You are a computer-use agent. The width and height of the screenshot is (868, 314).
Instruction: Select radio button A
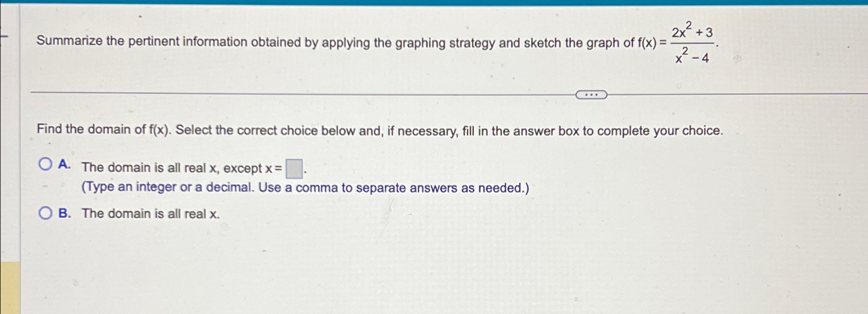tap(45, 163)
